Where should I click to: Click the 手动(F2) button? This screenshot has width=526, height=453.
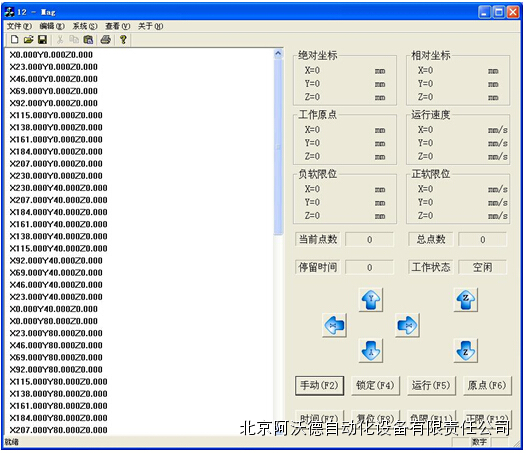pos(319,386)
